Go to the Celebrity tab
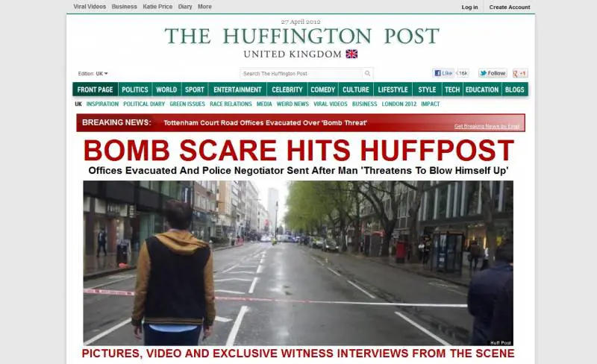Viewport: 597px width, 364px height. tap(287, 90)
